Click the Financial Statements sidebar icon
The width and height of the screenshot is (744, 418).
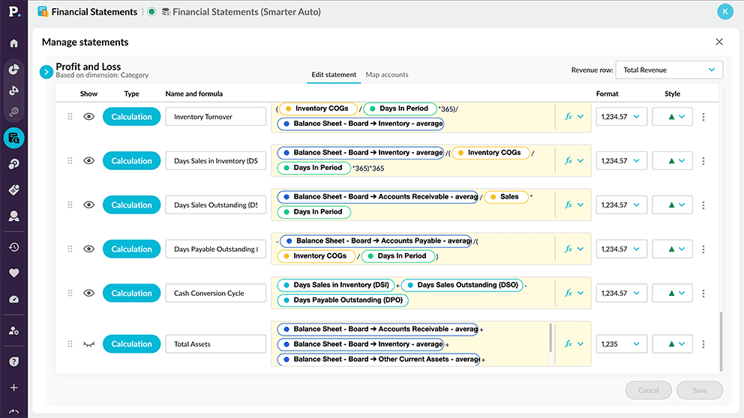pyautogui.click(x=14, y=138)
